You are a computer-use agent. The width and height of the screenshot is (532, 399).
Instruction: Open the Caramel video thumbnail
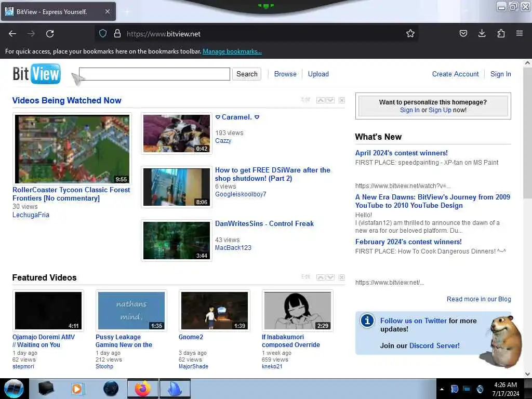tap(177, 134)
